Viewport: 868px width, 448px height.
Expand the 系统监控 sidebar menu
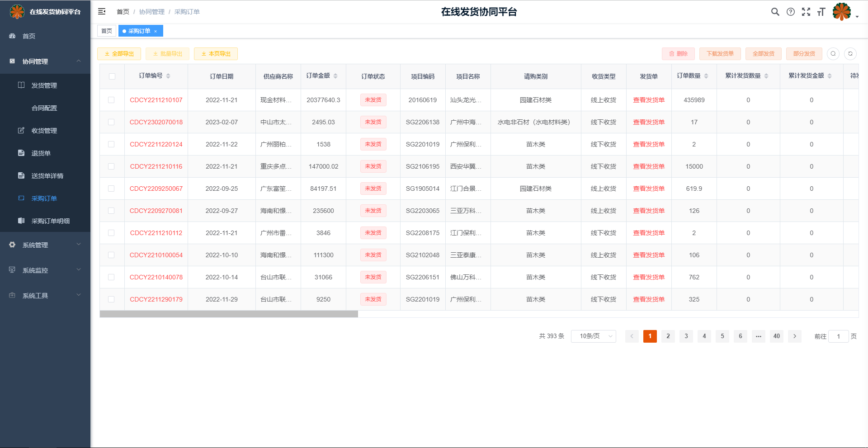click(x=45, y=270)
